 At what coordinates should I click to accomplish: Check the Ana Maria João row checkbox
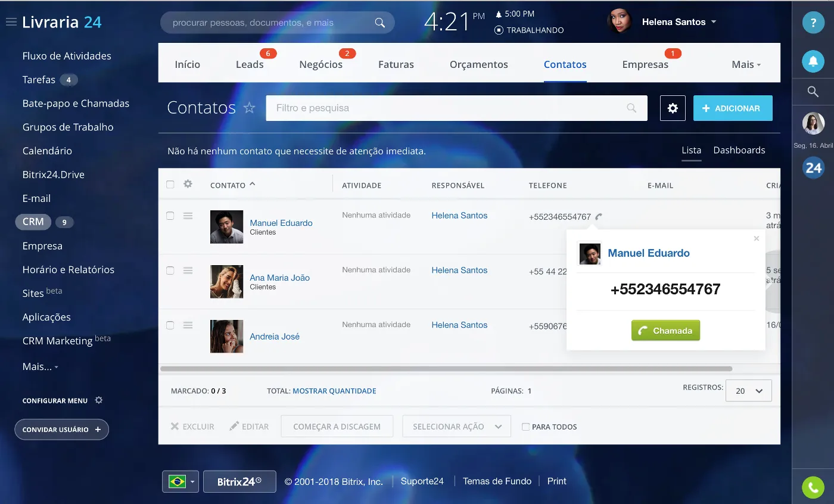[170, 270]
